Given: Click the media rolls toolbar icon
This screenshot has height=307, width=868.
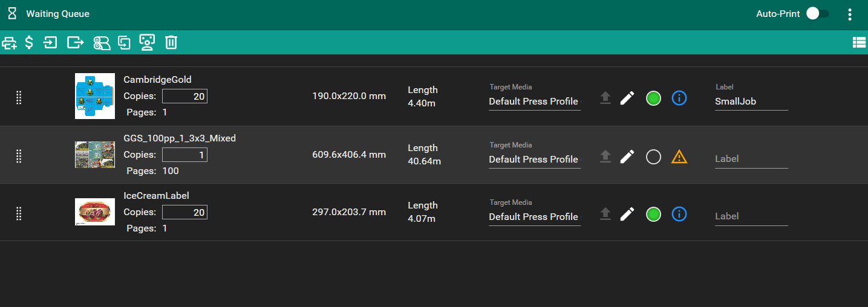Looking at the screenshot, I should [x=101, y=42].
